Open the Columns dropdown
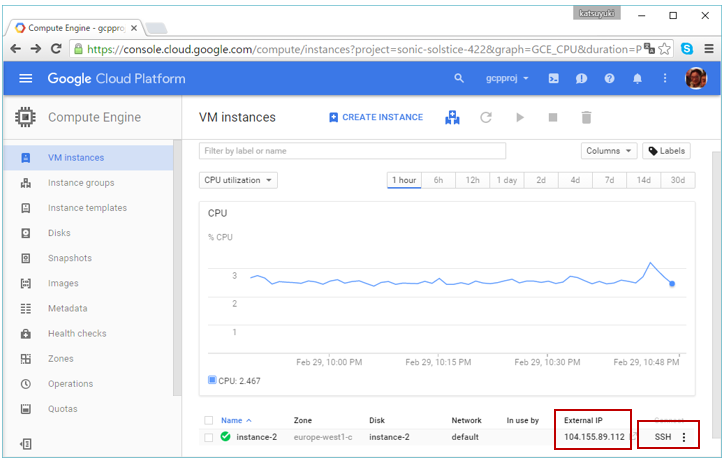Viewport: 723px width, 459px height. [x=609, y=151]
